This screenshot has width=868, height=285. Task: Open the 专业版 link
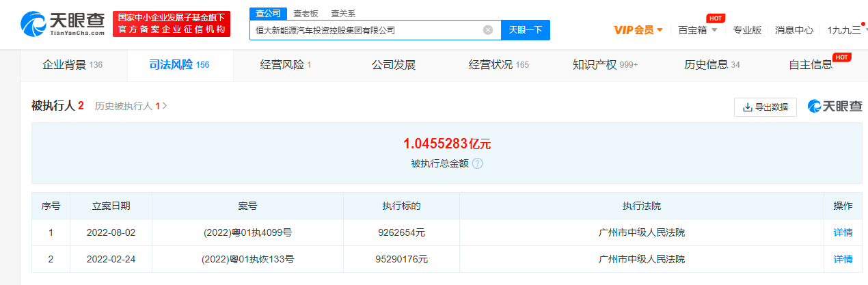pyautogui.click(x=747, y=30)
